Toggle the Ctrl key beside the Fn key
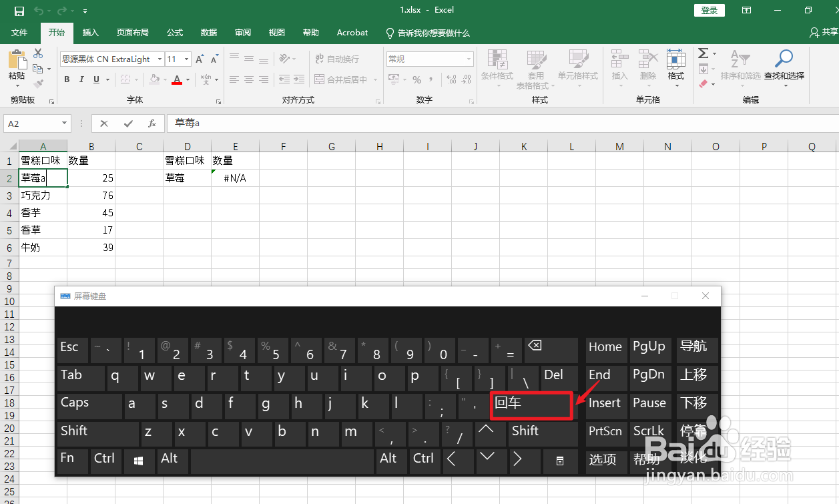 click(106, 461)
